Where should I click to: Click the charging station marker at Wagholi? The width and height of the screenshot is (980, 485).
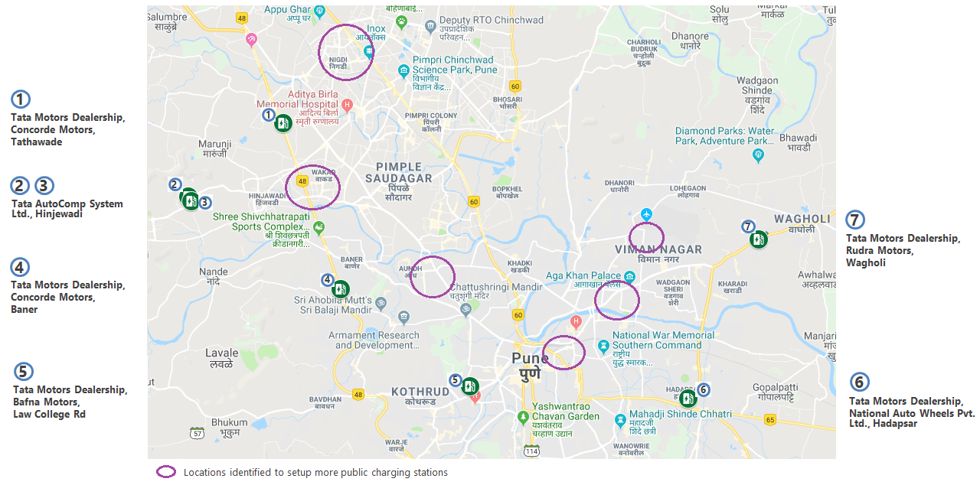click(x=758, y=239)
